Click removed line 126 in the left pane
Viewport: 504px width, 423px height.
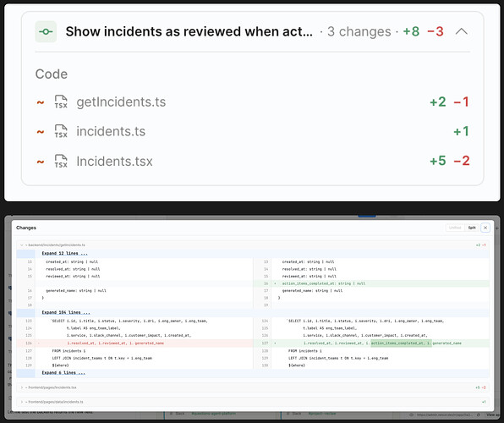[x=134, y=343]
